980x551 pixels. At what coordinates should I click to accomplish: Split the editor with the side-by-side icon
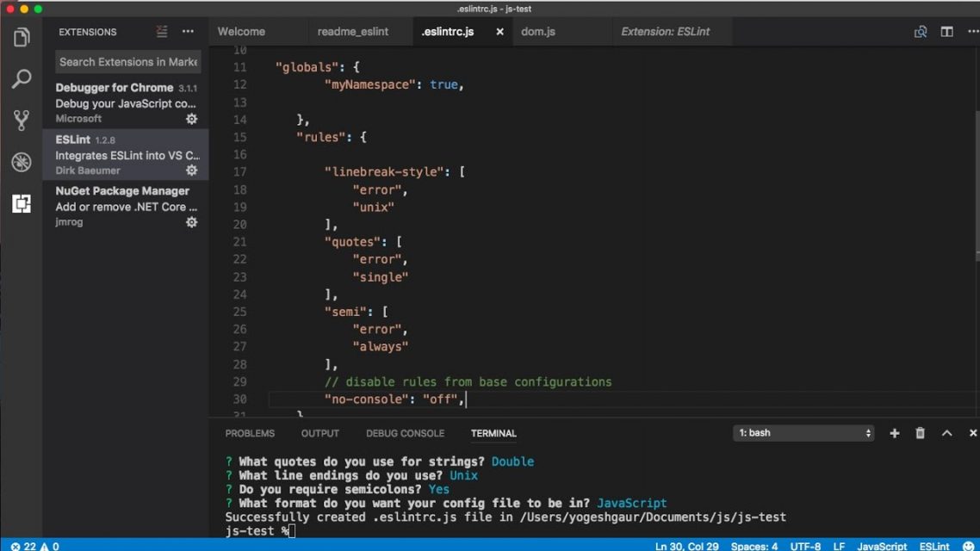[946, 31]
